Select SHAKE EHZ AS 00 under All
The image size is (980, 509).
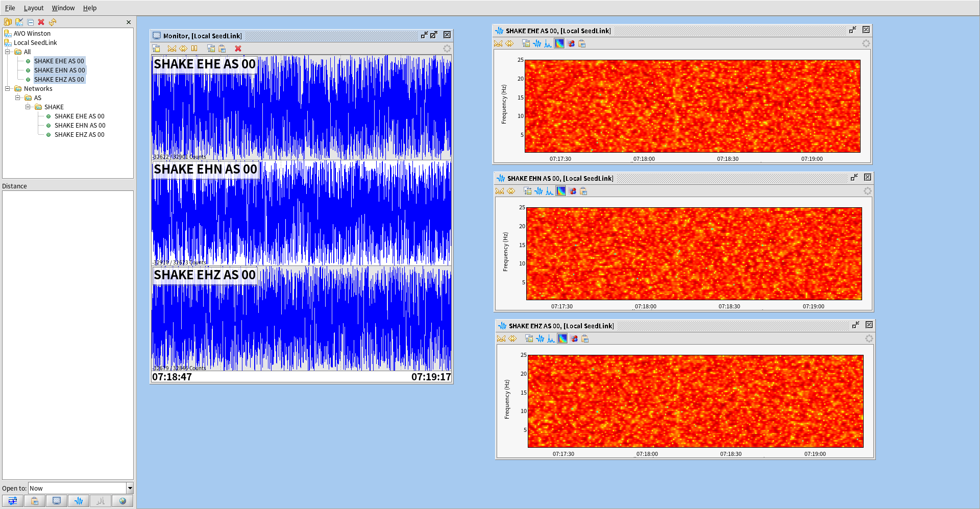59,79
